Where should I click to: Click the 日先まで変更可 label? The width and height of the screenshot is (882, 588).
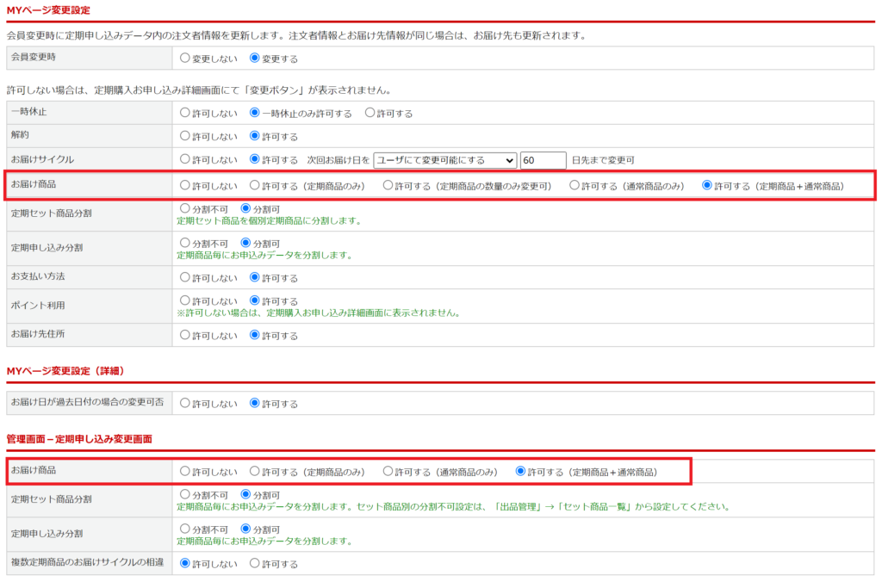point(603,160)
